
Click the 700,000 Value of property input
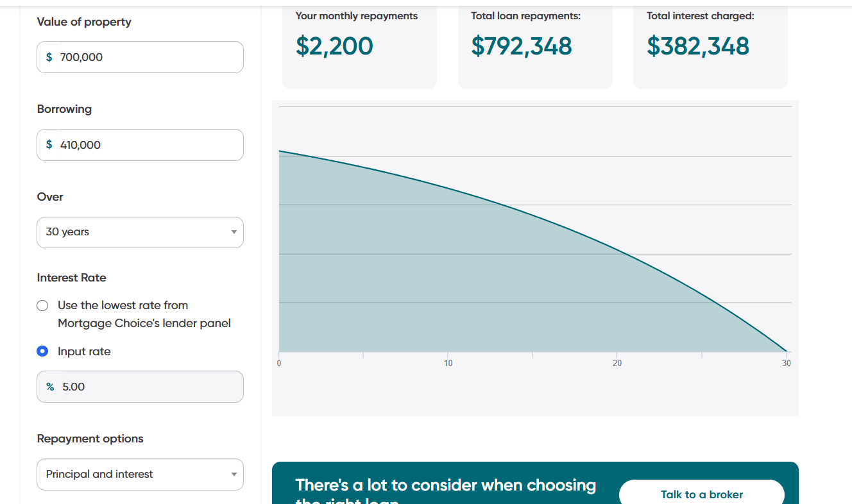[x=148, y=57]
